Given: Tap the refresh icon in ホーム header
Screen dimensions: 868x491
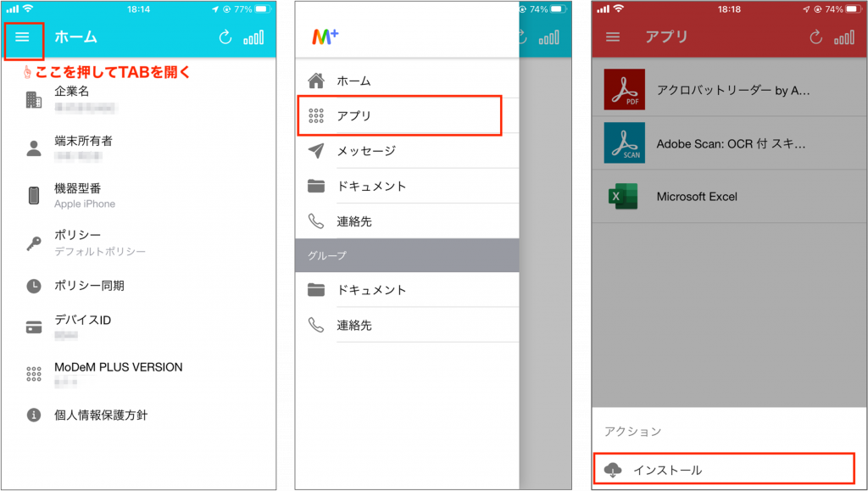Looking at the screenshot, I should [x=225, y=37].
